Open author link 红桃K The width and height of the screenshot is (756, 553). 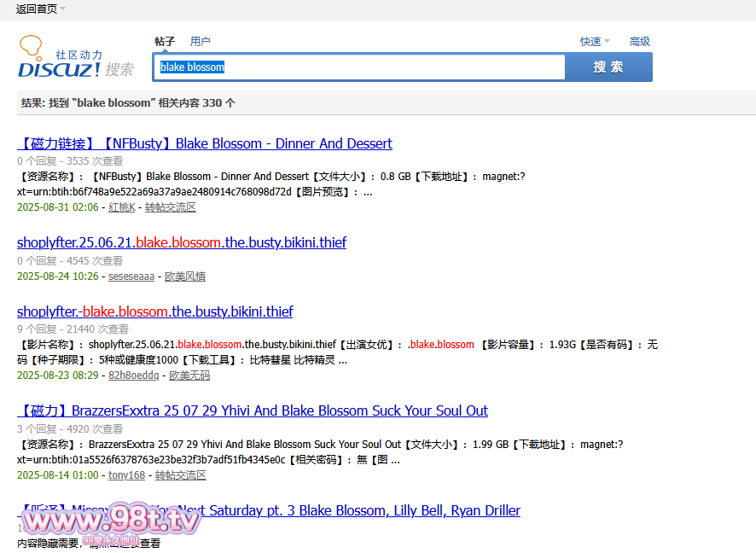pos(122,207)
